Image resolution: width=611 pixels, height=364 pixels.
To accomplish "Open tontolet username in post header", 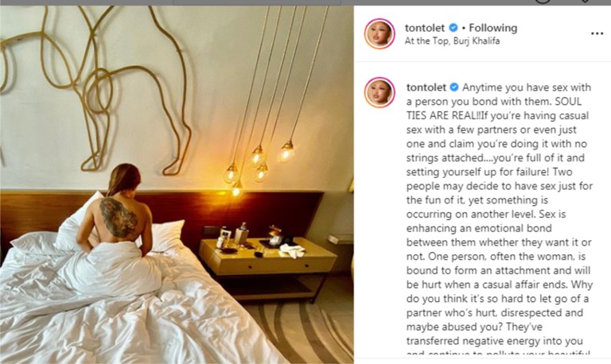I will (x=425, y=28).
